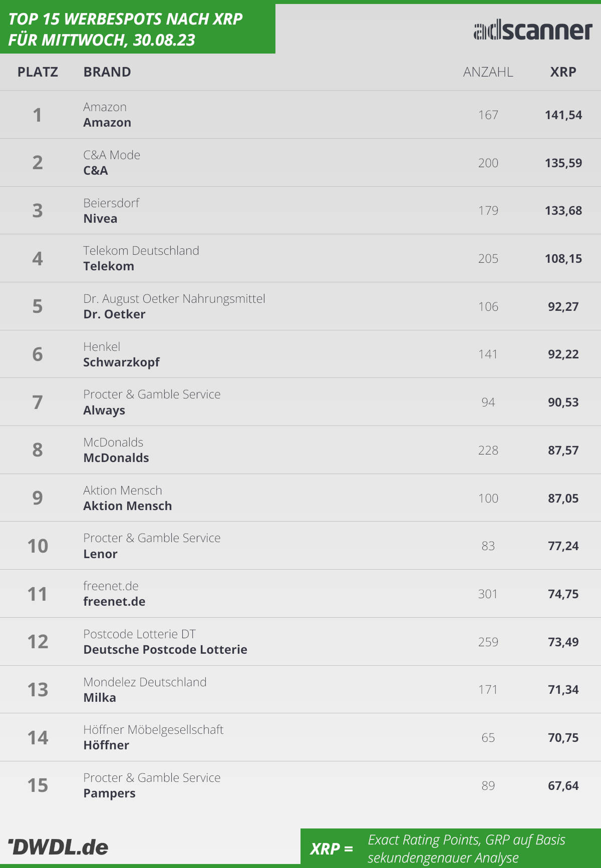This screenshot has width=601, height=868.
Task: Select the Aktion Mensch brand name
Action: (x=128, y=506)
